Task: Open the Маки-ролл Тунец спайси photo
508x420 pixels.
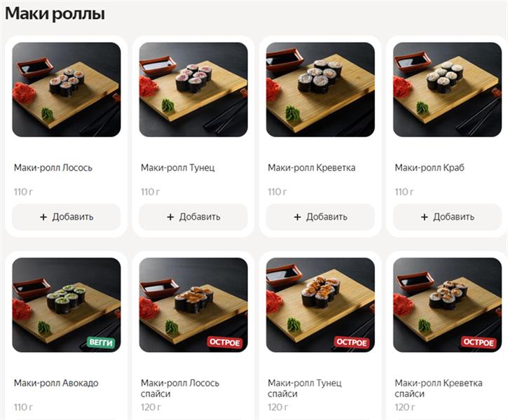Action: [320, 304]
